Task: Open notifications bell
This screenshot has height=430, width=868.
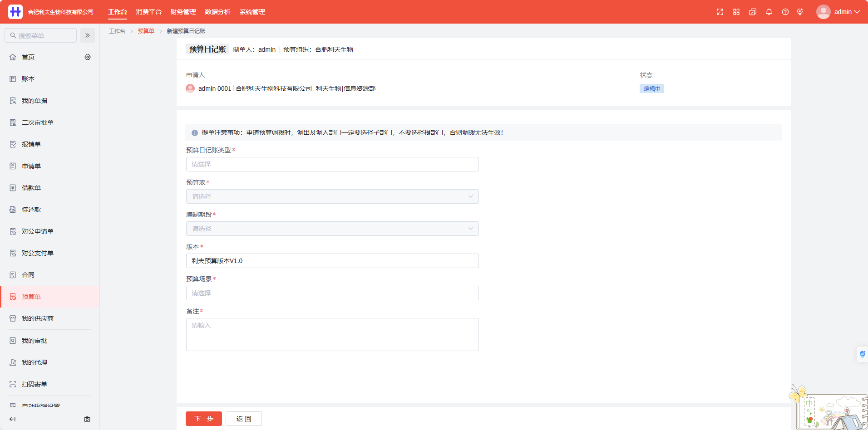Action: click(769, 12)
